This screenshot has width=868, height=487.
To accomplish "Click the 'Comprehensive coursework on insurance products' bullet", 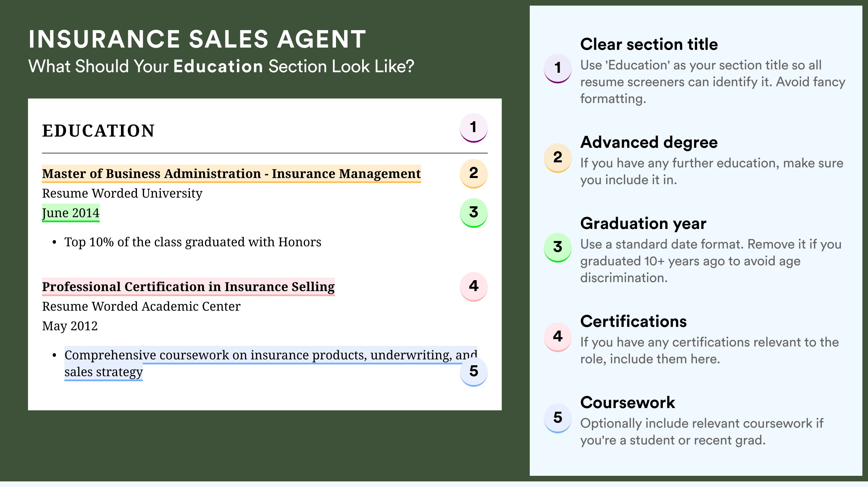I will (270, 363).
